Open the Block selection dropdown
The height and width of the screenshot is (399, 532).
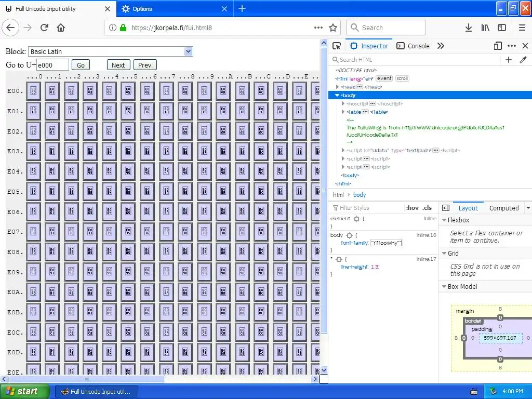(111, 51)
